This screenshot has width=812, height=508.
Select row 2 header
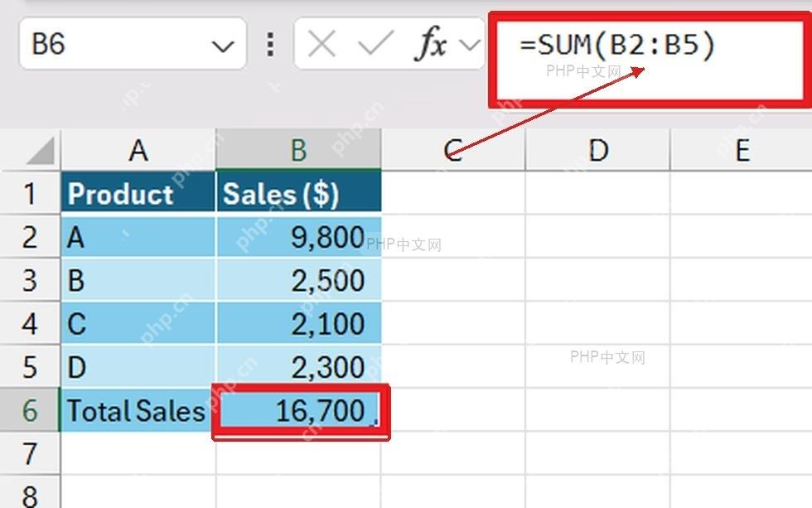(x=30, y=237)
